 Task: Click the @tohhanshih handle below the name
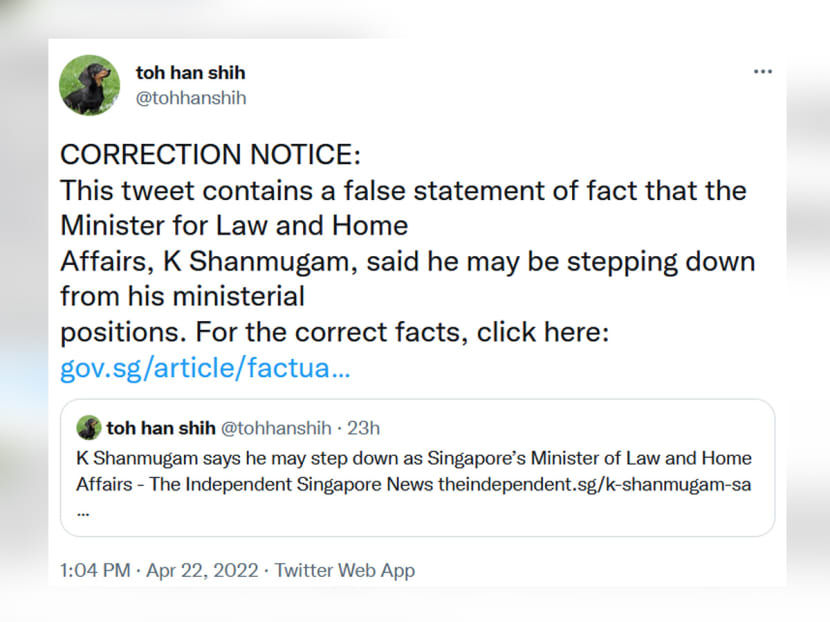191,98
